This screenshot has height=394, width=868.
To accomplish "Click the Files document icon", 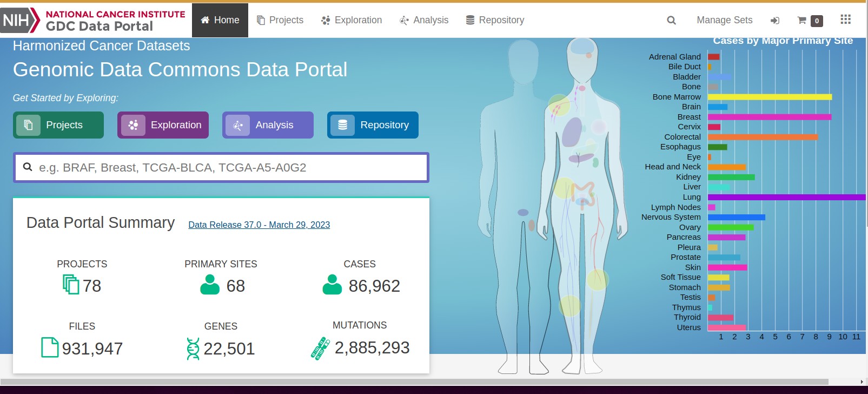I will click(50, 347).
